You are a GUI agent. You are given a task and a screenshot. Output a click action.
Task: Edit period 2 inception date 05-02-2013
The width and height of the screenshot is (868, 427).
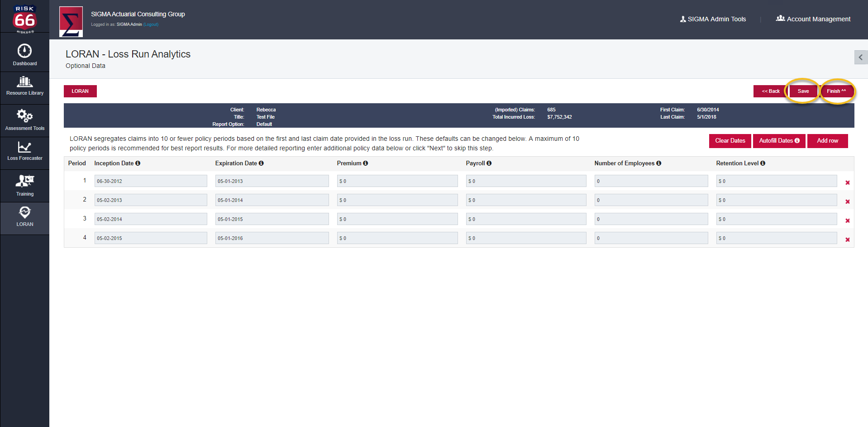pyautogui.click(x=151, y=200)
